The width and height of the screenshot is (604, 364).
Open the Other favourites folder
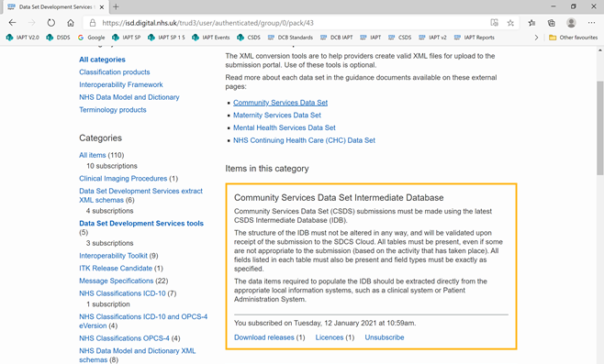click(x=573, y=38)
